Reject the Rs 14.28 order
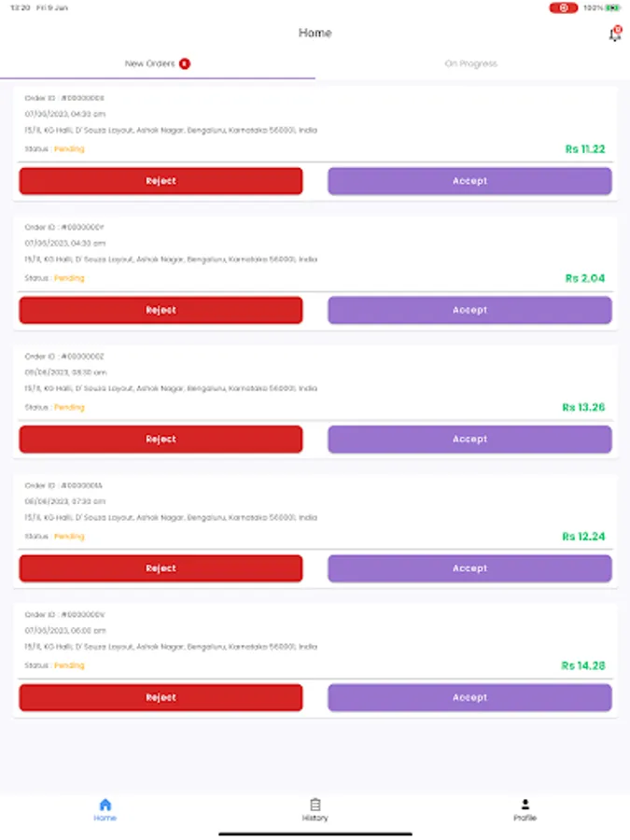 click(x=161, y=697)
